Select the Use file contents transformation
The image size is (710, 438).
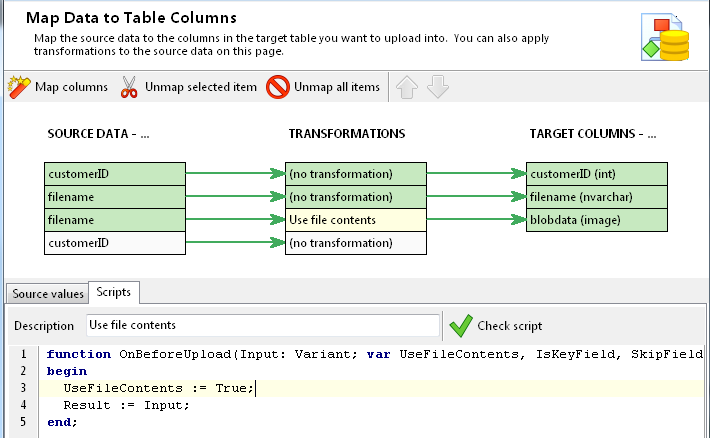click(355, 220)
